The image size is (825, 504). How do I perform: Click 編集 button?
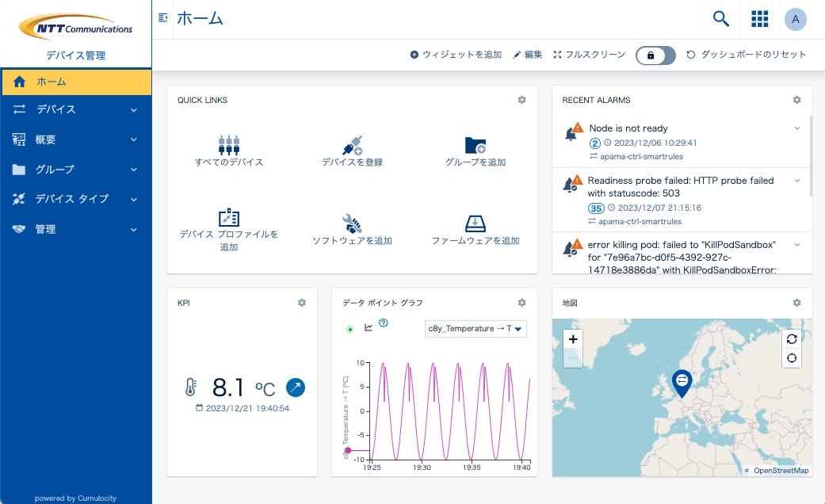[x=527, y=55]
